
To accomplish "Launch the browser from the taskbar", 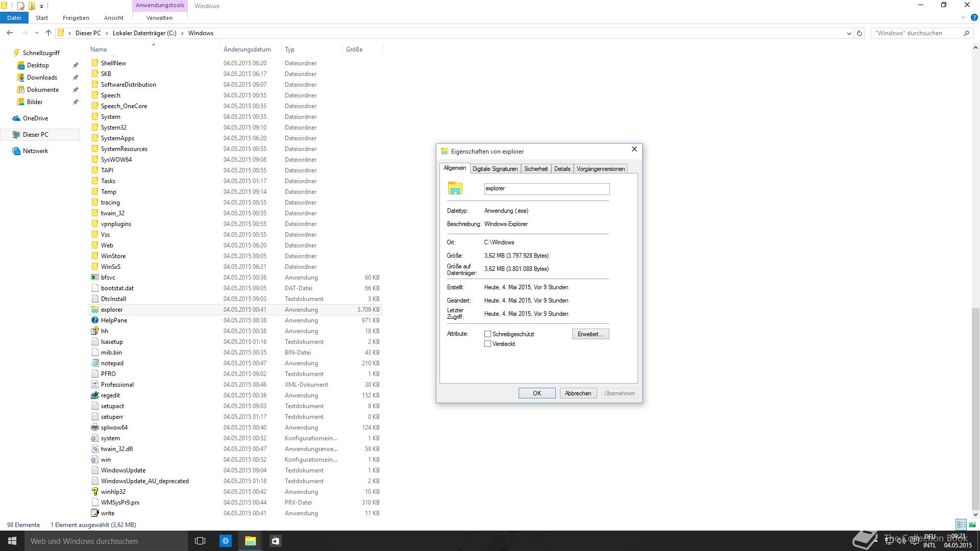I will 225,541.
